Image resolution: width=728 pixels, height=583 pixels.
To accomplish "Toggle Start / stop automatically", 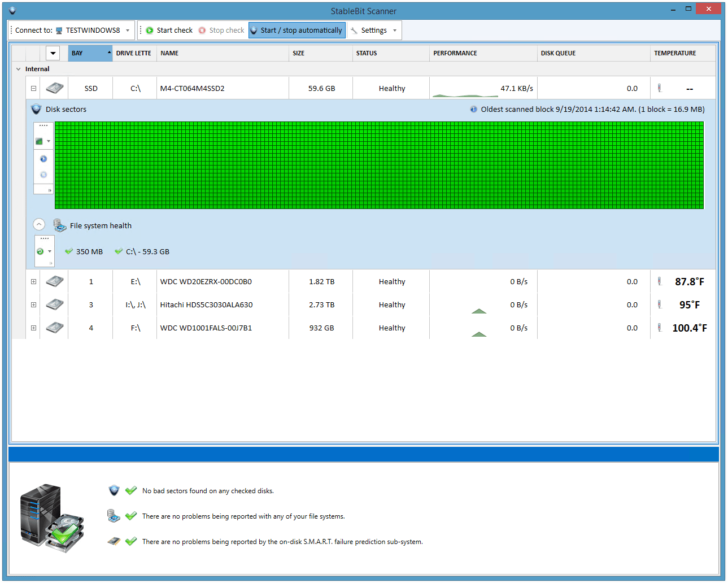I will pos(297,31).
